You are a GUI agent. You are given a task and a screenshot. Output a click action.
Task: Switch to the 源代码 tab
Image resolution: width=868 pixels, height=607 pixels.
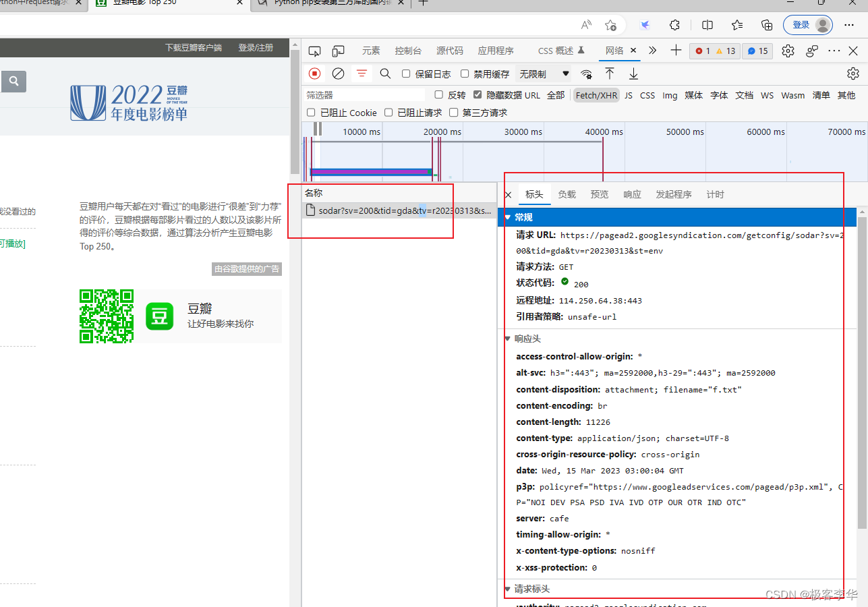click(x=450, y=51)
